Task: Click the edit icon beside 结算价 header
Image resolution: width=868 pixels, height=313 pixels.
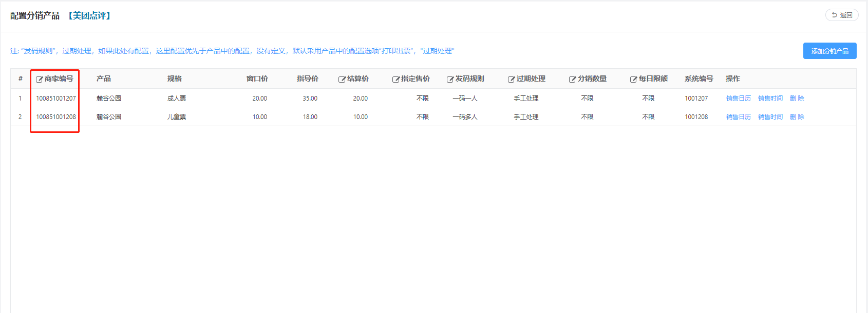Action: [342, 79]
